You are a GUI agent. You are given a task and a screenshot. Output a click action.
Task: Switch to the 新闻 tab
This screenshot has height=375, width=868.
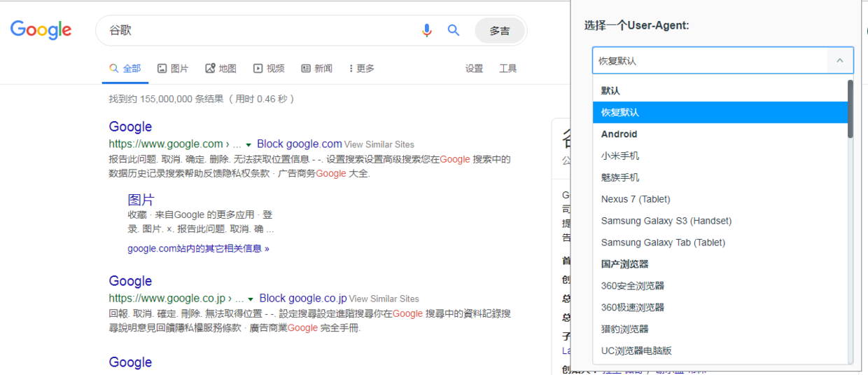(x=316, y=69)
